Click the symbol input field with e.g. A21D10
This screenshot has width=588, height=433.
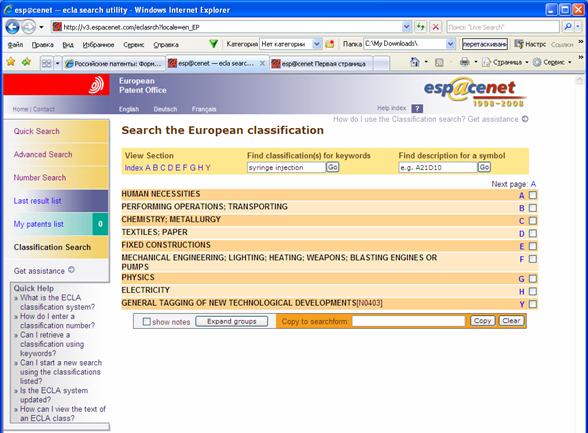(x=438, y=168)
